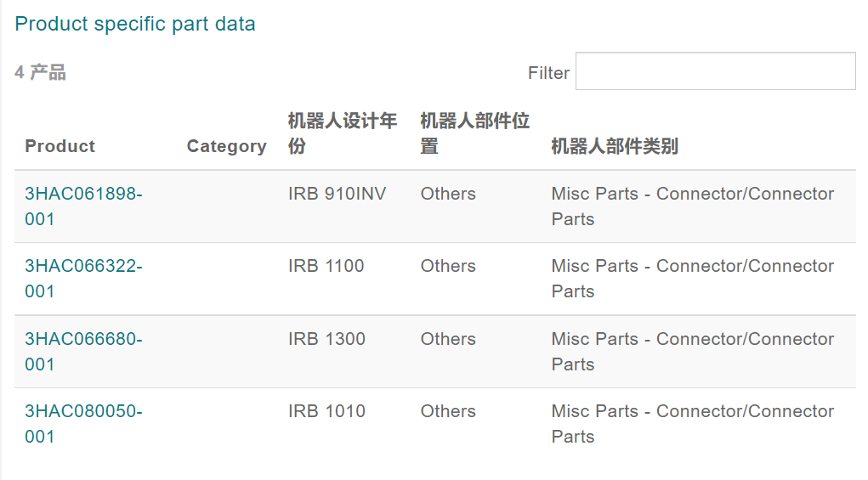The width and height of the screenshot is (868, 480).
Task: Sort by 机器人设计年份 column header
Action: point(342,133)
